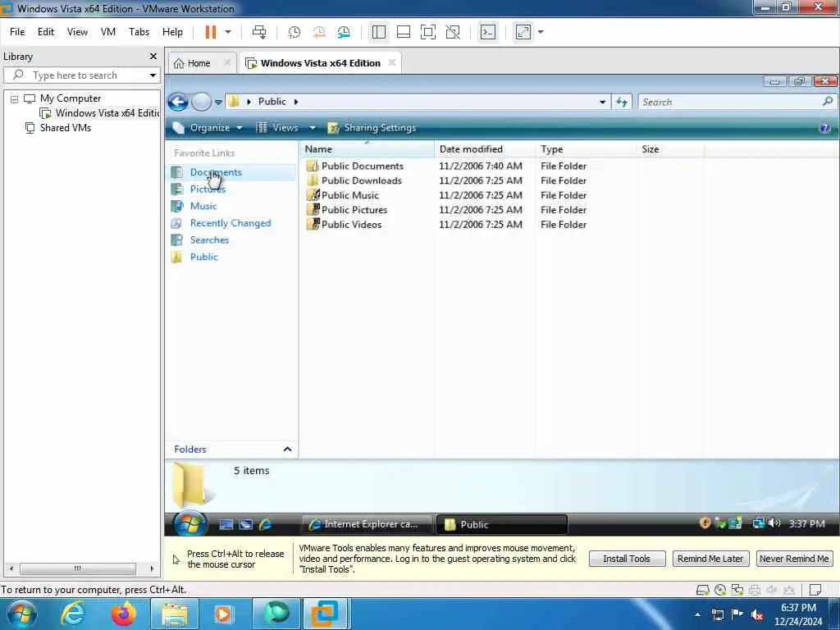This screenshot has width=840, height=630.
Task: Close the Library panel
Action: pyautogui.click(x=153, y=57)
